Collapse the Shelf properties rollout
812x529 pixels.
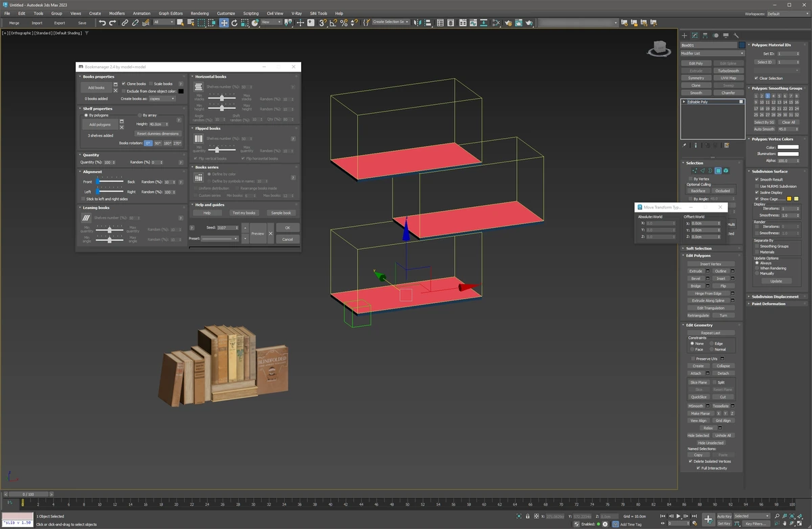[x=97, y=108]
